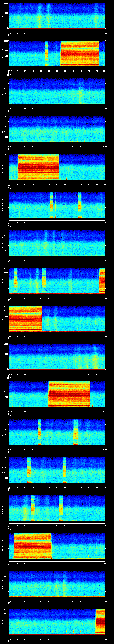The height and width of the screenshot is (644, 114).
Task: Select second narrow burst in 13:41 spectrogram
Action: pos(80,205)
